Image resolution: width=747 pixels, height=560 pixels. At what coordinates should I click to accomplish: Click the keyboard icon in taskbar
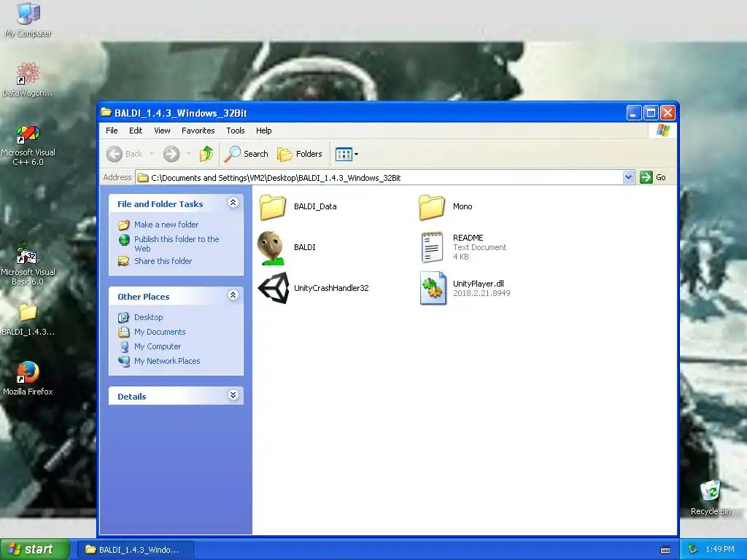pos(665,550)
